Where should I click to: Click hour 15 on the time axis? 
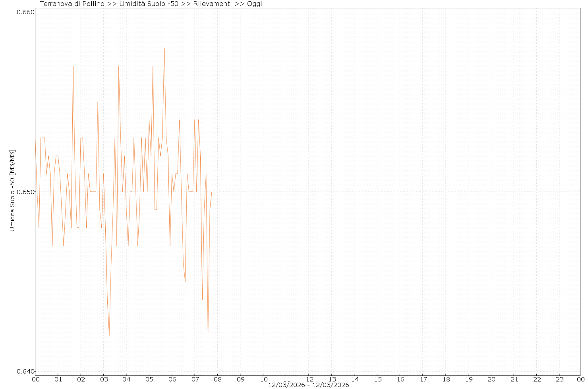click(x=377, y=379)
